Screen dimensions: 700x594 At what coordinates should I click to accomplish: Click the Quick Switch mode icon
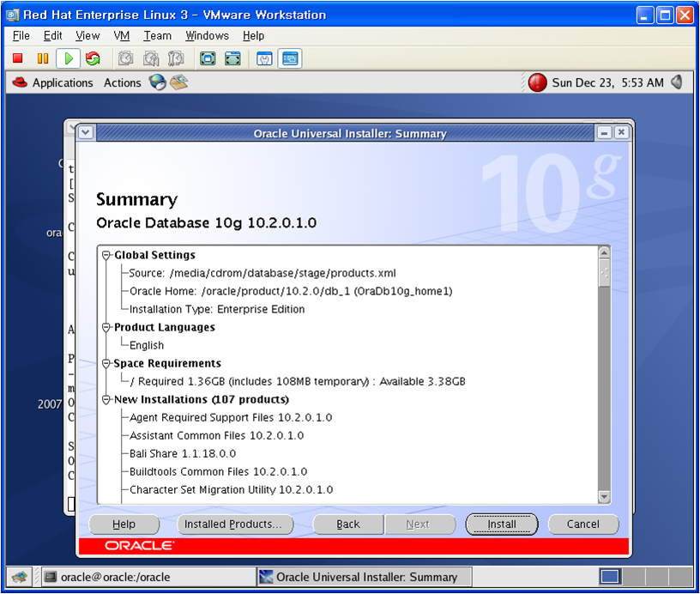(x=232, y=58)
